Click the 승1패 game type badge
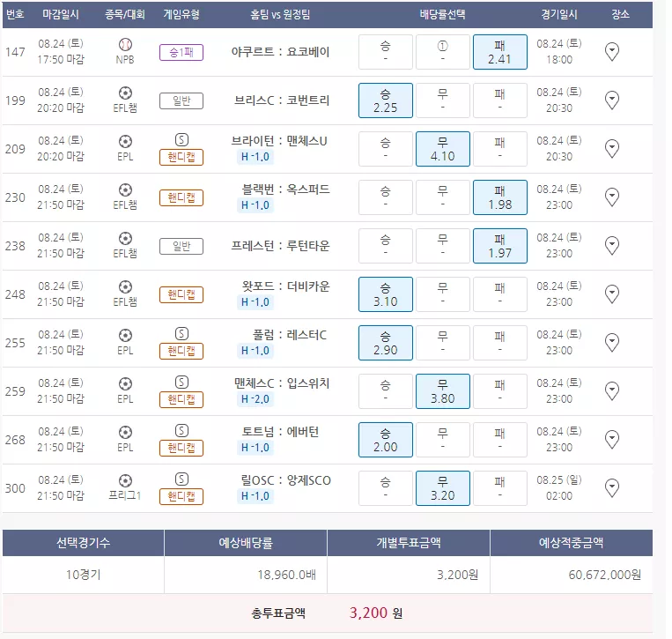The image size is (672, 639). point(181,52)
